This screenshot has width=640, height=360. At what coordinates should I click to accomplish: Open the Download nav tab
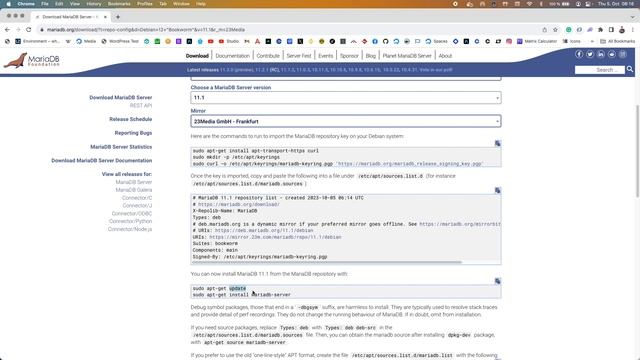(197, 56)
